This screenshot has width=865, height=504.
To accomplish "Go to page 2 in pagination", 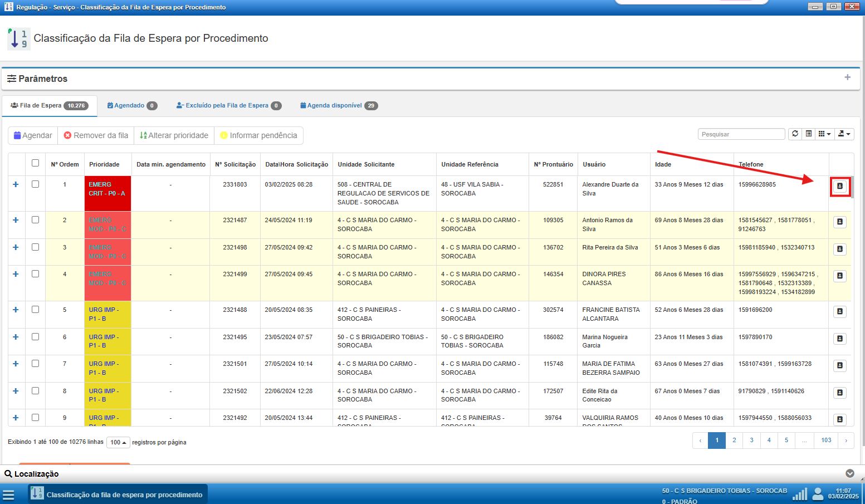I will click(x=734, y=441).
